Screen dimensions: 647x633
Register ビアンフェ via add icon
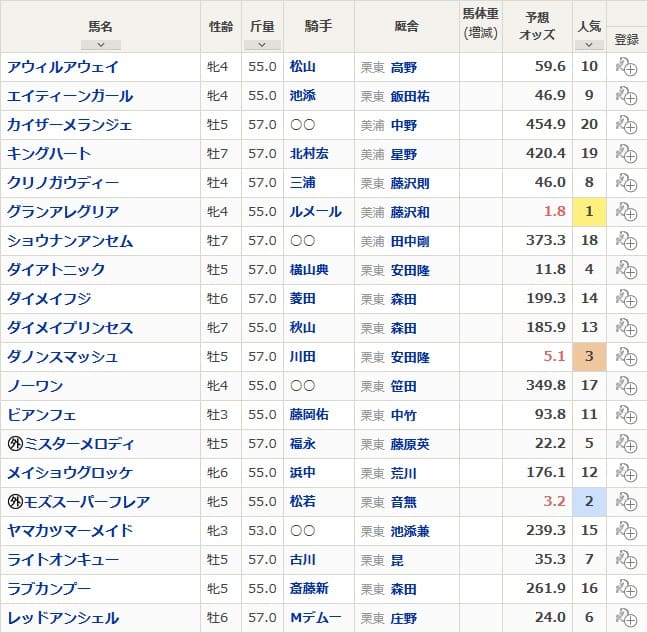point(626,415)
